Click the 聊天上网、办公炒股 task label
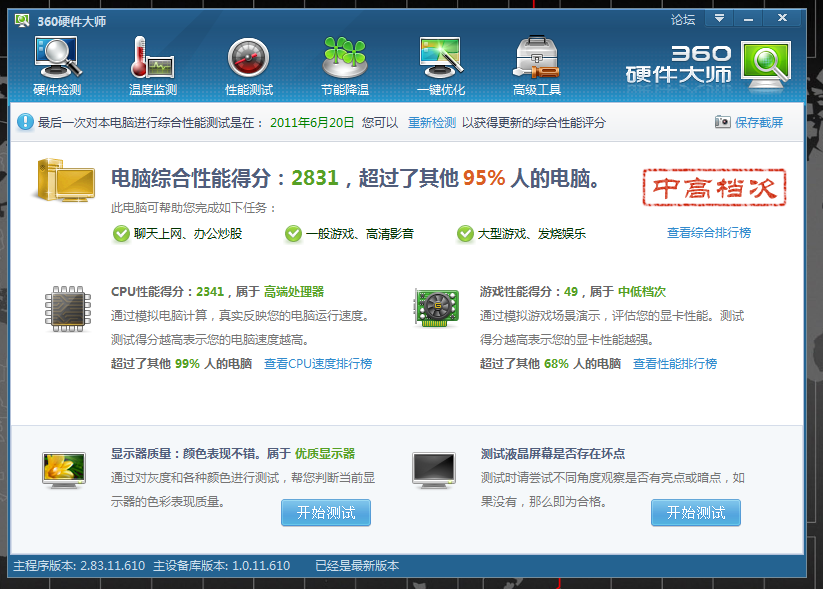823x589 pixels. click(x=188, y=234)
